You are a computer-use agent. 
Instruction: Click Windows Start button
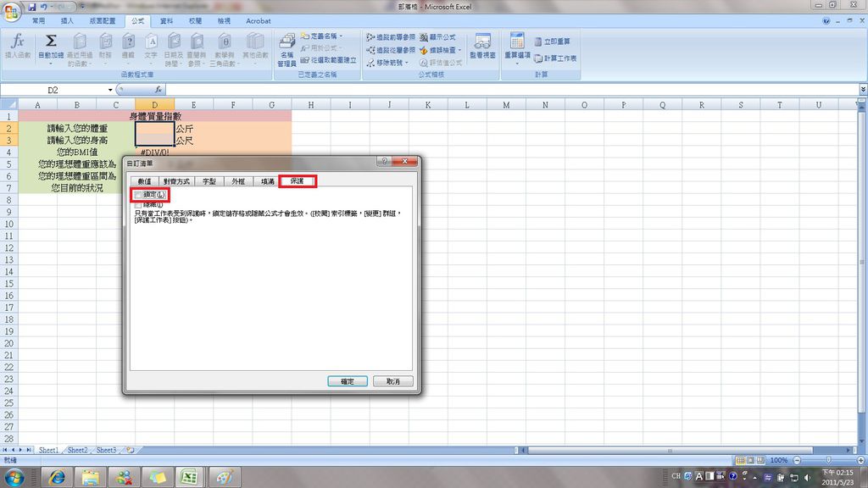tap(14, 477)
